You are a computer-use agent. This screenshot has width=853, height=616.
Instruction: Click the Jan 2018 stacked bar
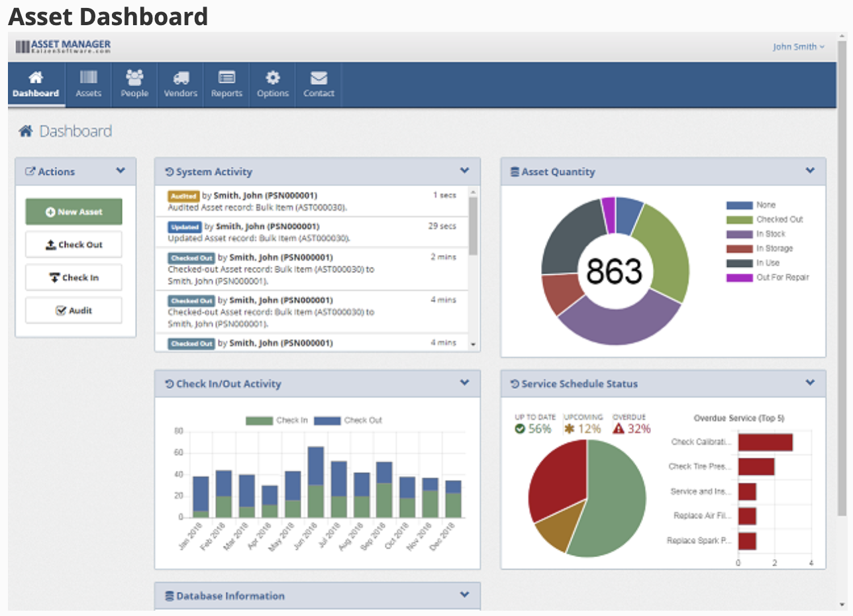pos(201,497)
